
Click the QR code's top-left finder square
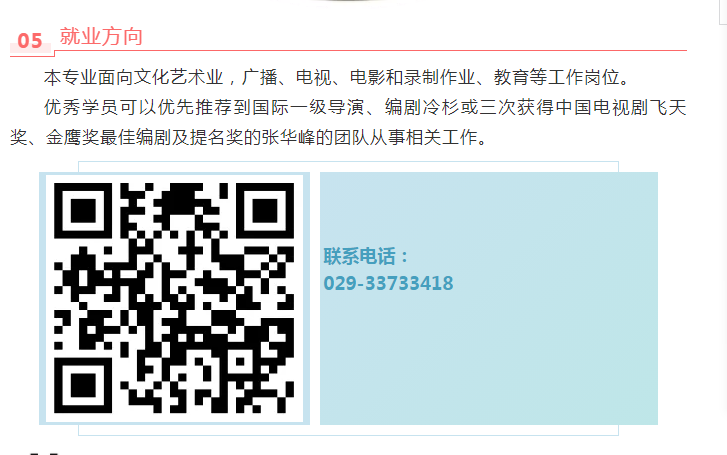click(x=83, y=211)
